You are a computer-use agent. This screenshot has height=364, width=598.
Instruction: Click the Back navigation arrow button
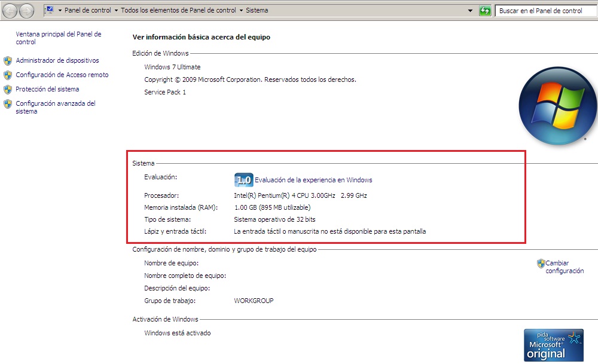[11, 11]
